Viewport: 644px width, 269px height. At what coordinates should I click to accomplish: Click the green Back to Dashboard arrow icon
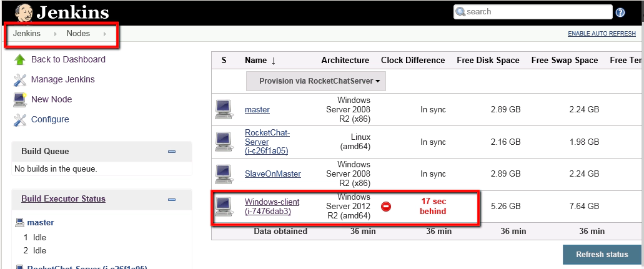pos(20,59)
